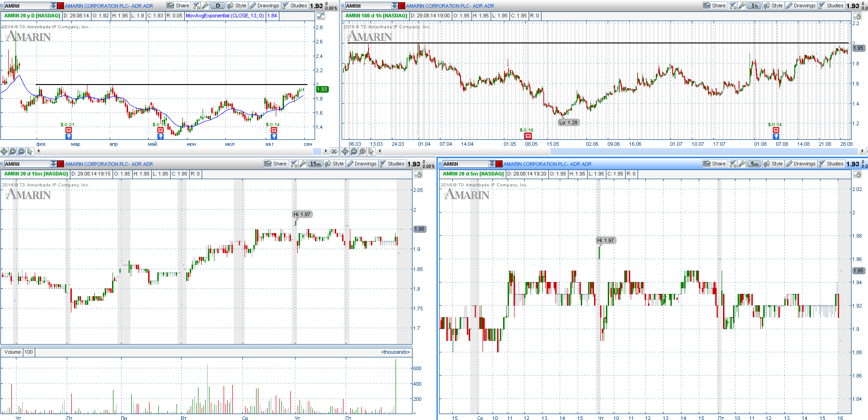Click Studies button on 1h chart
This screenshot has height=420, width=868.
[831, 5]
